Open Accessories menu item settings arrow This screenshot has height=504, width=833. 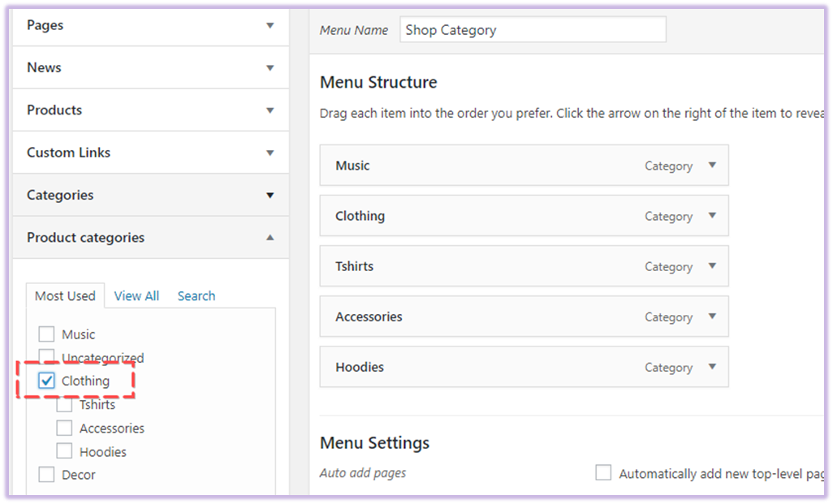click(x=712, y=317)
